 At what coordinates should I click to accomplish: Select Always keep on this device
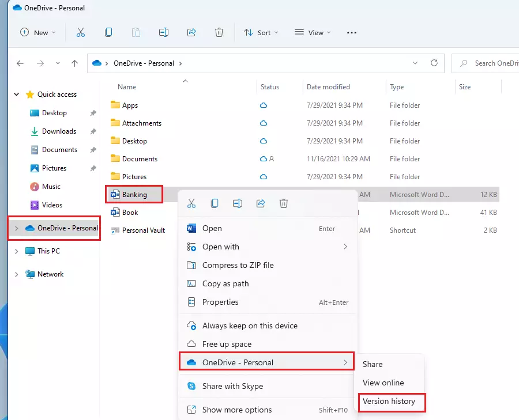point(268,326)
